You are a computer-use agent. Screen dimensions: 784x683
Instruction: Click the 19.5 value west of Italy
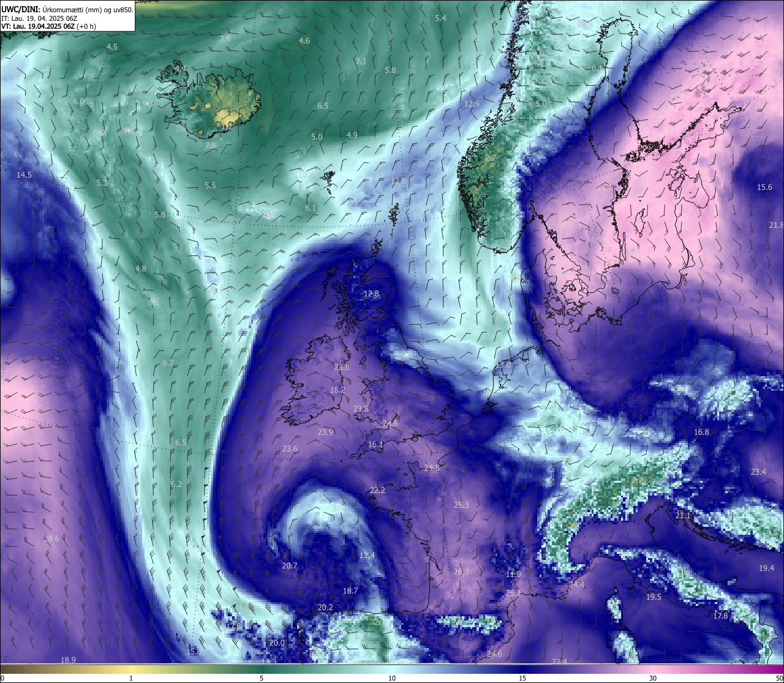[x=654, y=597]
